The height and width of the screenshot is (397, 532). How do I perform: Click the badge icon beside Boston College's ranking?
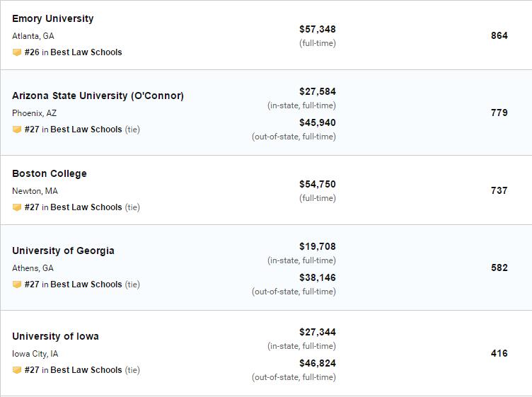coord(17,207)
